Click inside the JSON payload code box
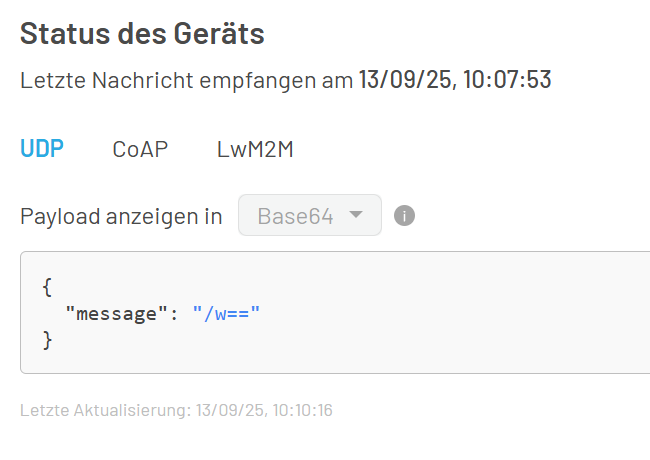Image resolution: width=650 pixels, height=460 pixels. point(335,312)
